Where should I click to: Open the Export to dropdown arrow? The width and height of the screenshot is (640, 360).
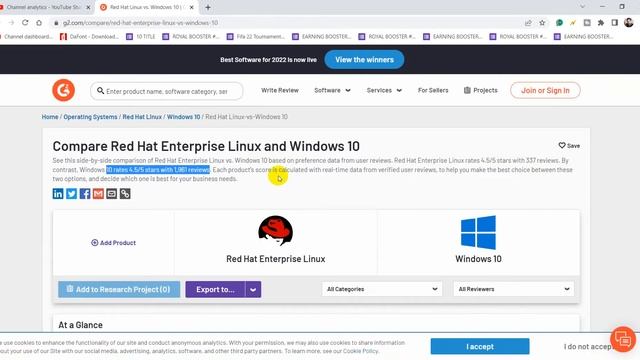[x=253, y=289]
